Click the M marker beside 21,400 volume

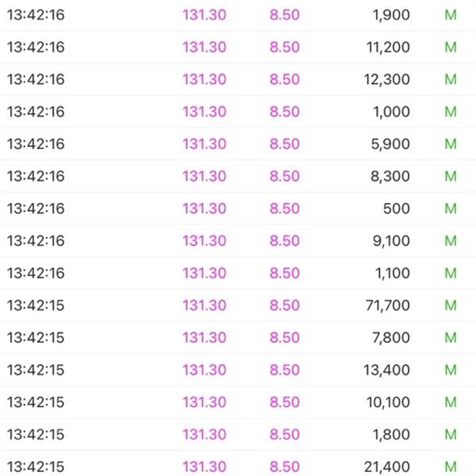(x=451, y=466)
